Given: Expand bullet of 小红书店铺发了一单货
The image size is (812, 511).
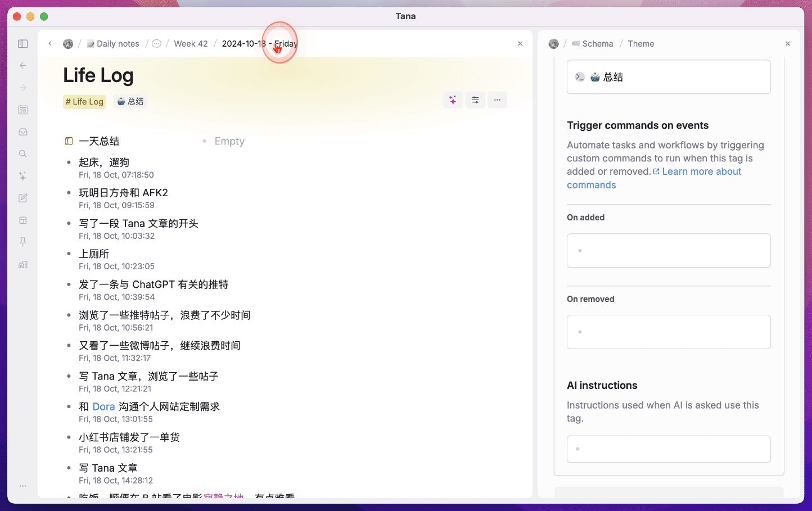Looking at the screenshot, I should [69, 437].
